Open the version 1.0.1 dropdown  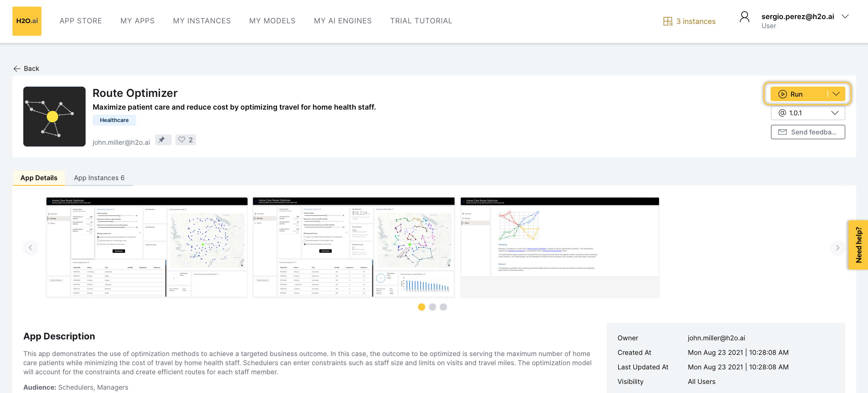808,113
